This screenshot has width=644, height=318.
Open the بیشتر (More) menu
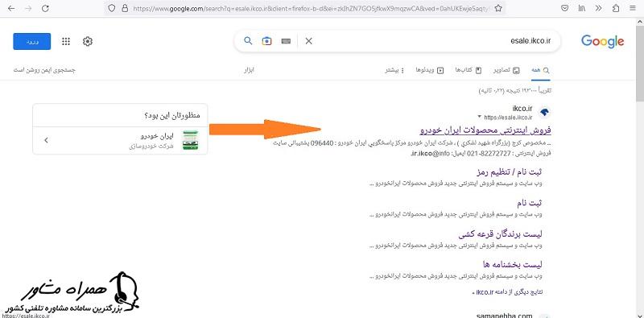[x=394, y=70]
